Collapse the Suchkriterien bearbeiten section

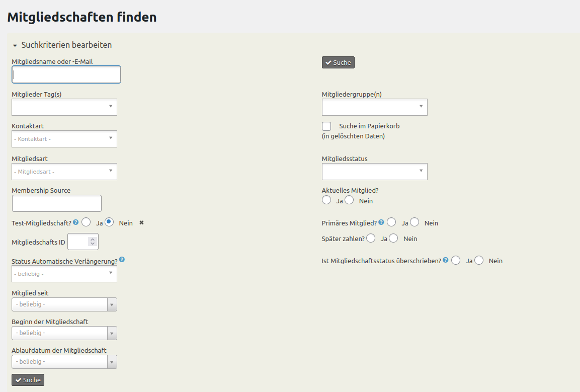coord(15,45)
